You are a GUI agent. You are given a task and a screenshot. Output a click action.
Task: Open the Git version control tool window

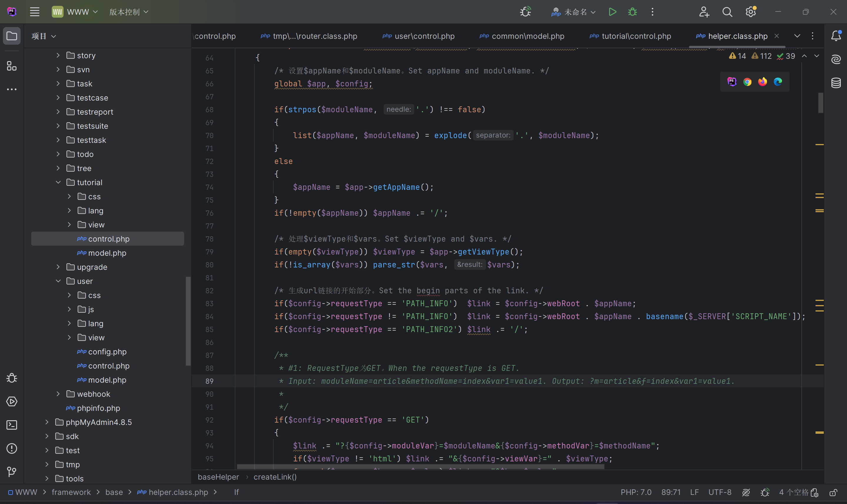(11, 471)
